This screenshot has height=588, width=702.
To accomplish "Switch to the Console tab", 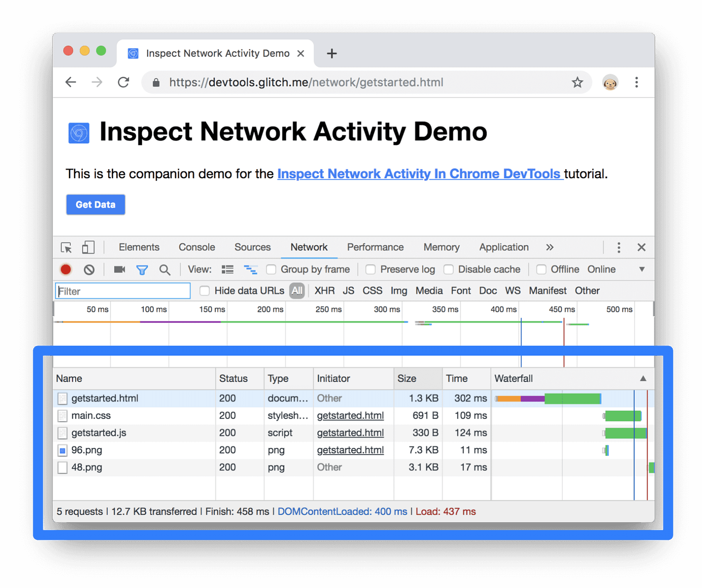I will pyautogui.click(x=196, y=247).
